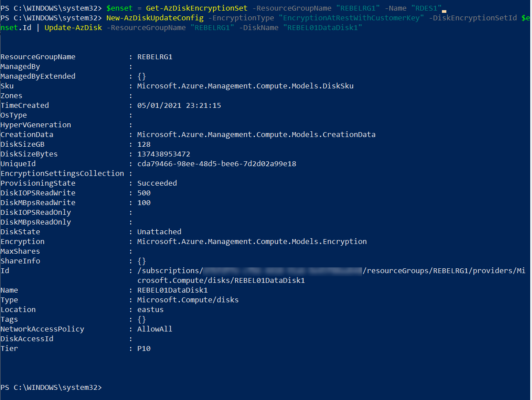Click the DiskSizeGB value 128
Viewport: 532px width, 400px height.
point(144,145)
